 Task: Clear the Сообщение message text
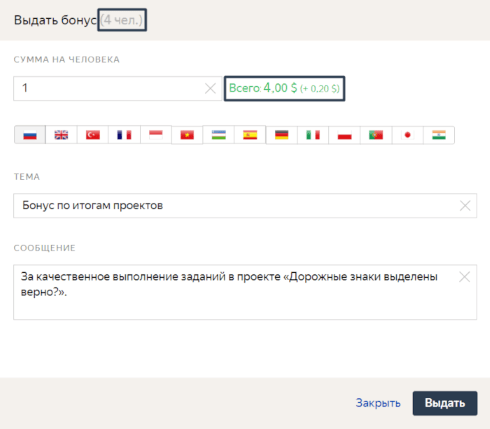coord(465,277)
